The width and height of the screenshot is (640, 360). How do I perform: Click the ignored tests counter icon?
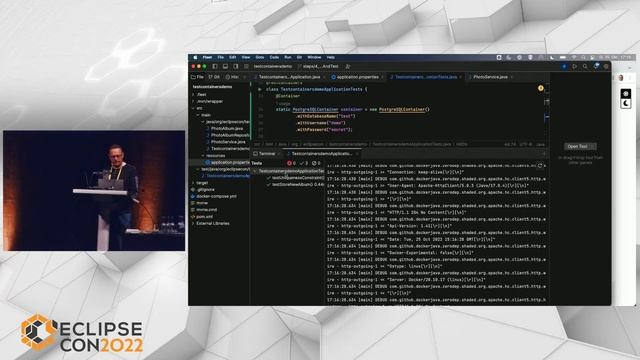tap(316, 163)
